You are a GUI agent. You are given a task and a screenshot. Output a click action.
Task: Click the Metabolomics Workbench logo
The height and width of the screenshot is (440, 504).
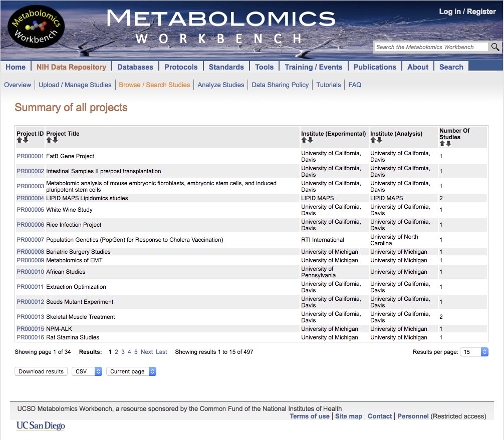(x=36, y=27)
